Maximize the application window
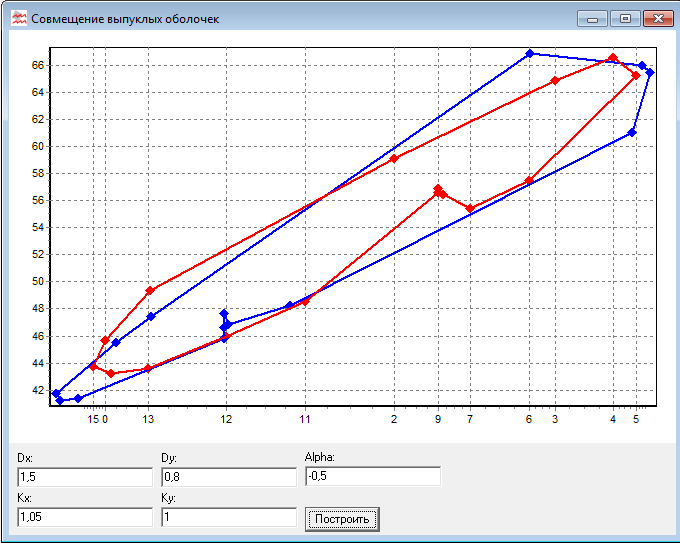The image size is (680, 543). pos(625,18)
